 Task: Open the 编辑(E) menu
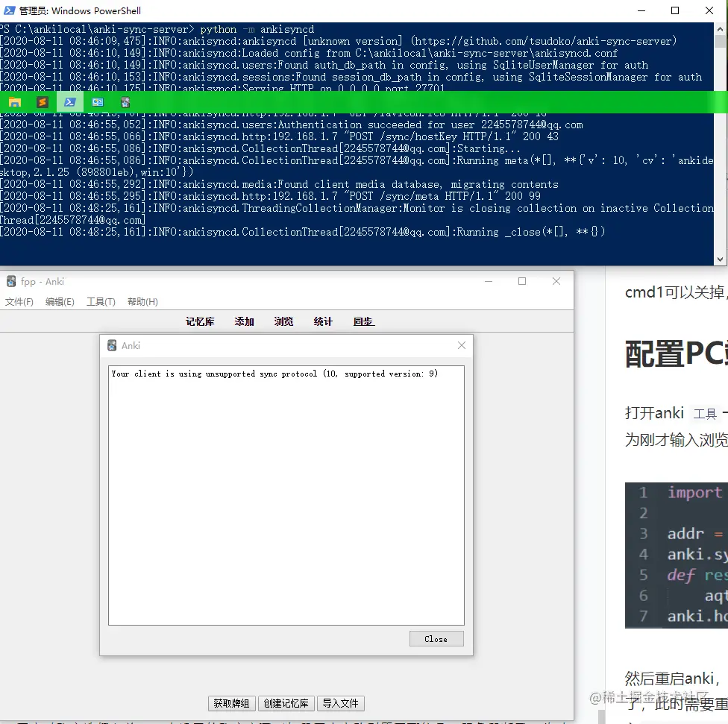(60, 302)
